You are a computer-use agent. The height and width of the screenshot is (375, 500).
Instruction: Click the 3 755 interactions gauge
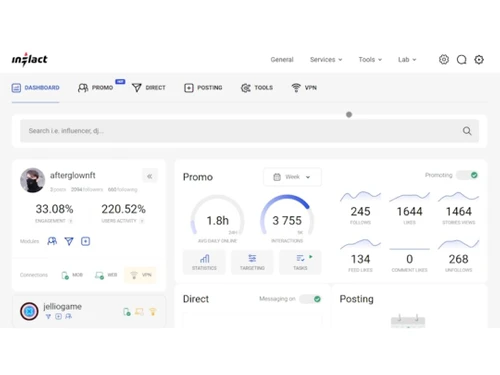[x=287, y=218]
